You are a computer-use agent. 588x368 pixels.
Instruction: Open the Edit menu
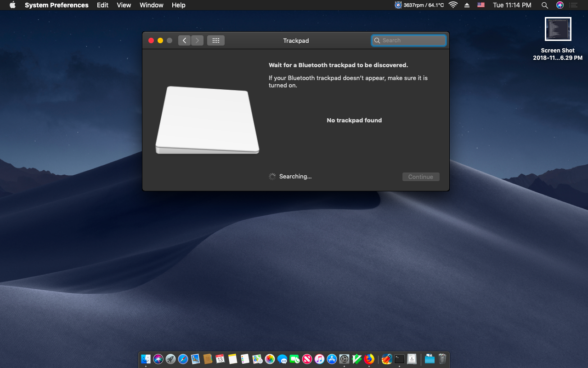click(x=102, y=5)
